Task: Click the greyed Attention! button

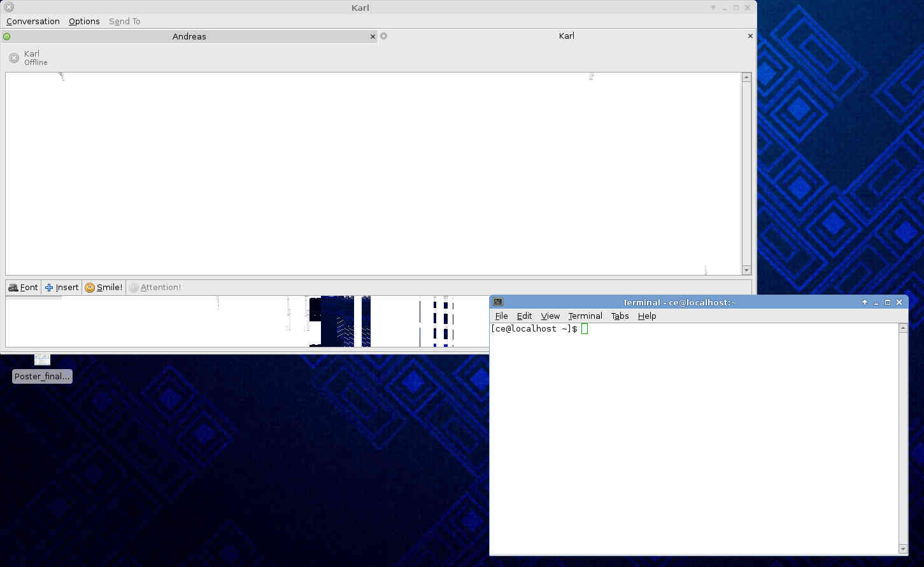Action: coord(155,288)
